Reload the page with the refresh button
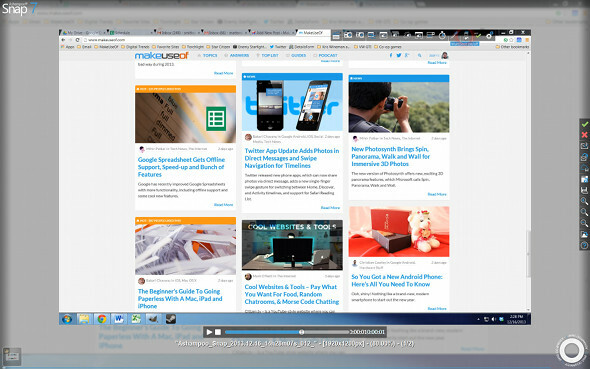 pyautogui.click(x=78, y=39)
